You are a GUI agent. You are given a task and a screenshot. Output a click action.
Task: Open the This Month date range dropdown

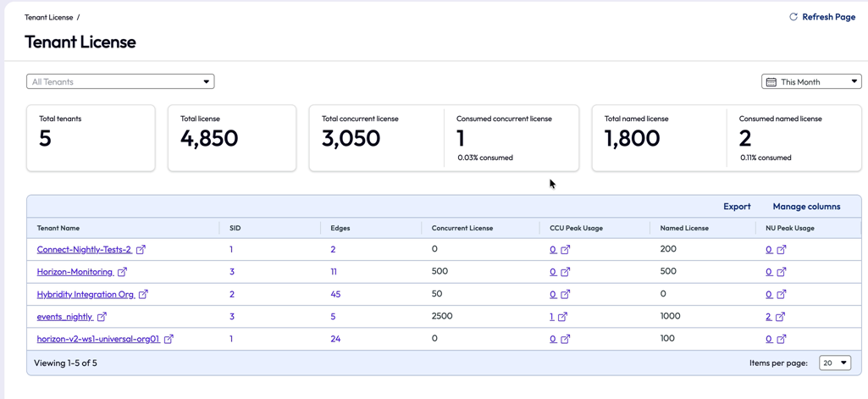pos(811,82)
